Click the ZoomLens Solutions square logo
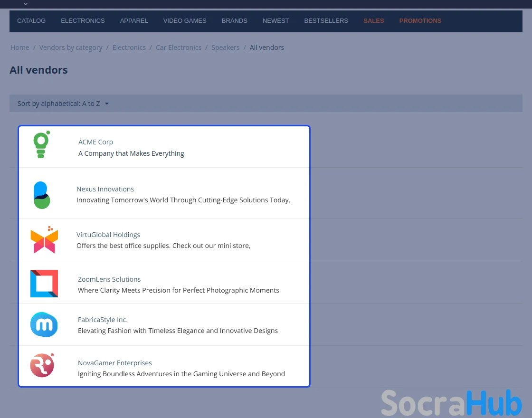The height and width of the screenshot is (418, 532). (44, 284)
